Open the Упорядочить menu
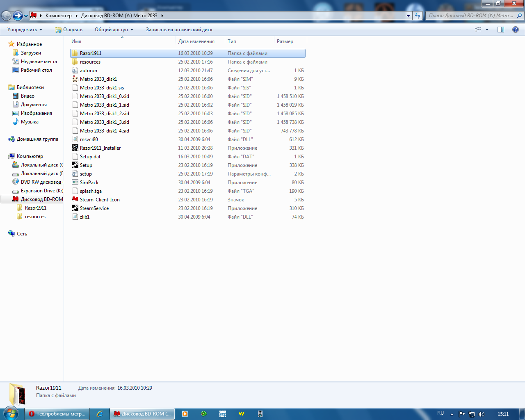The image size is (525, 420). pos(25,30)
